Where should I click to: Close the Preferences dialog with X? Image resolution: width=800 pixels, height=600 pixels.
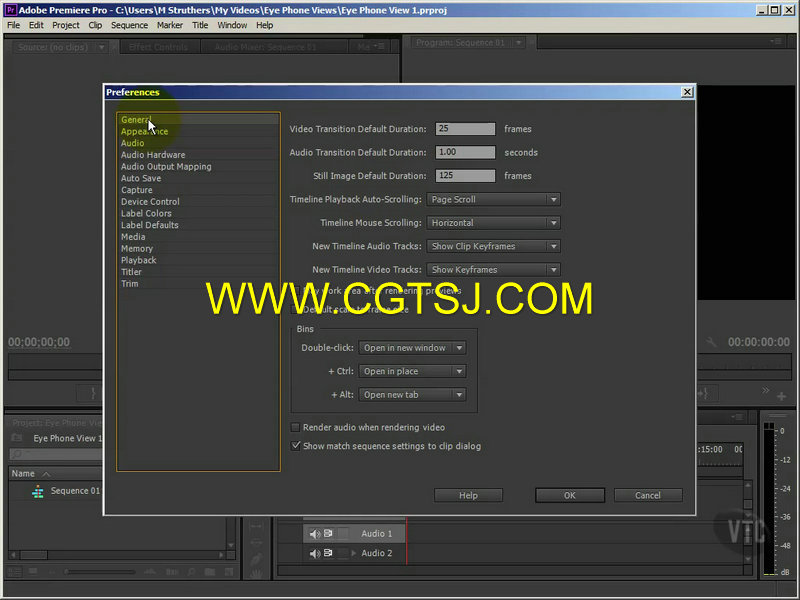[x=687, y=92]
